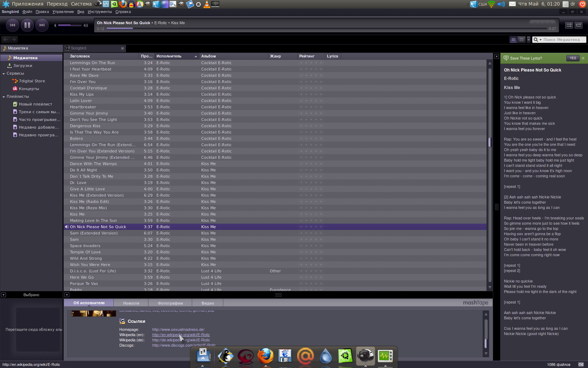Viewport: 588px width, 368px height.
Task: Go back with the navigation arrow
Action: pyautogui.click(x=6, y=40)
